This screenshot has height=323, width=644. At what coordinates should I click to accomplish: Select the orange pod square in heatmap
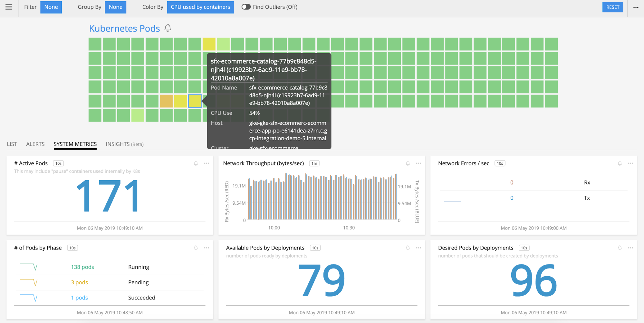[x=166, y=101]
